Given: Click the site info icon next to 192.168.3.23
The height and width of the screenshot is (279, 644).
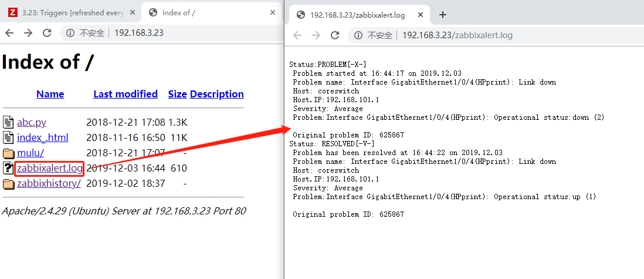Looking at the screenshot, I should [70, 33].
